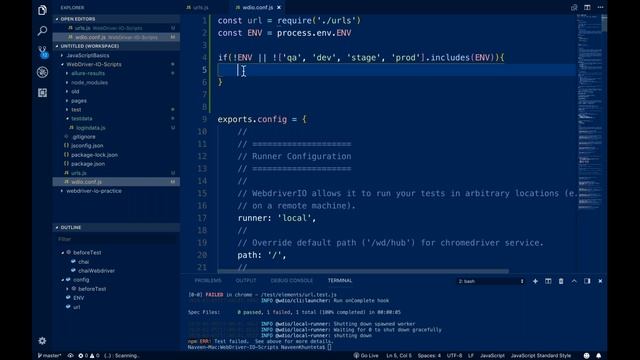The height and width of the screenshot is (360, 640).
Task: Click the Outline filter input field
Action: pos(116,239)
